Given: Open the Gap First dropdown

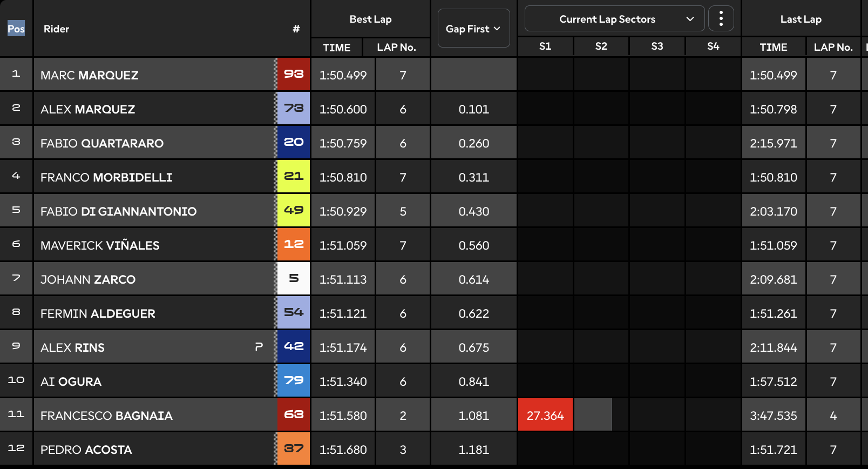Looking at the screenshot, I should (473, 28).
